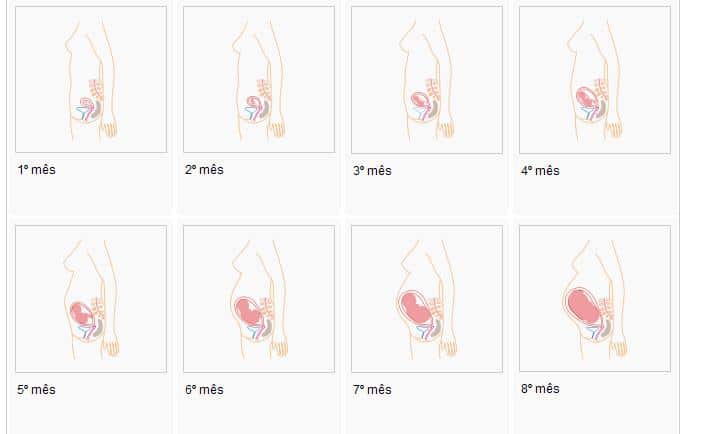The height and width of the screenshot is (434, 706).
Task: Open the 4º mês pregnancy illustration
Action: [x=595, y=80]
